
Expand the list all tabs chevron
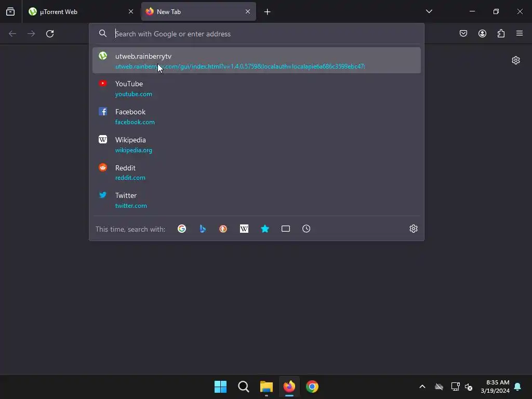tap(429, 11)
